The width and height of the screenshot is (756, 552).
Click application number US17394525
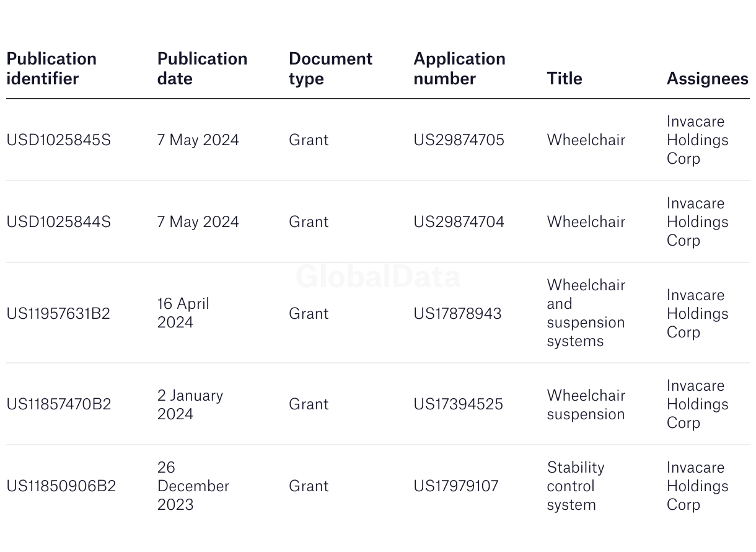(x=459, y=404)
